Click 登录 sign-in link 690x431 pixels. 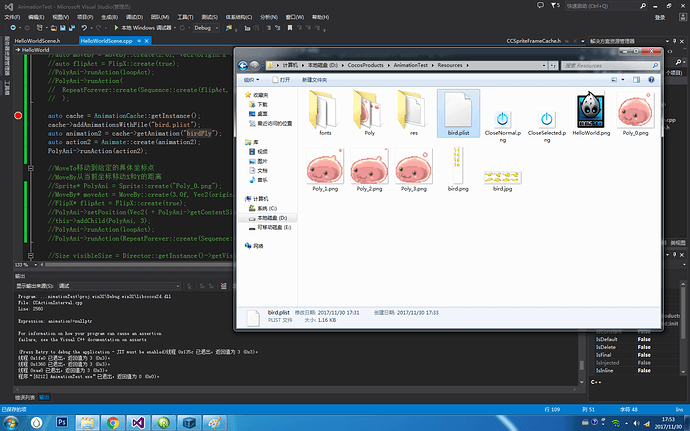660,17
